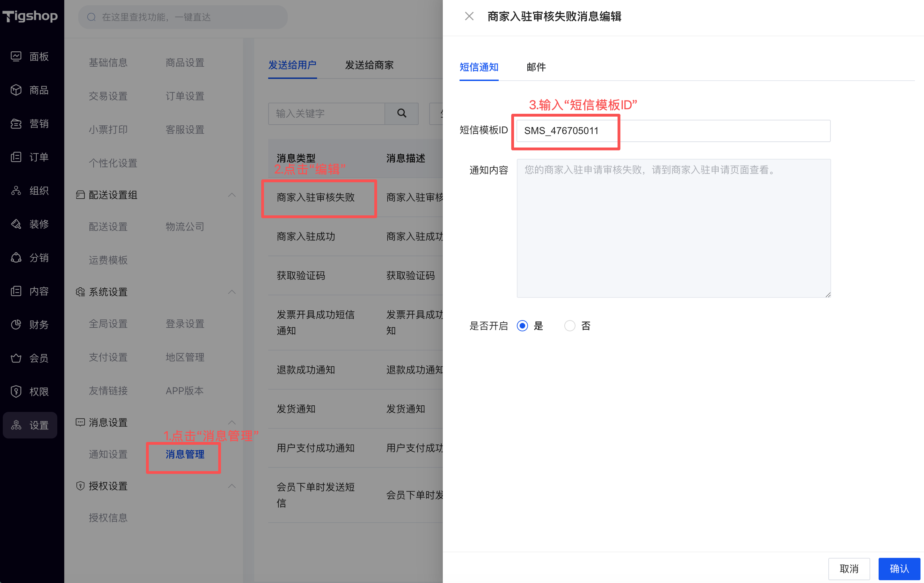Switch to the 邮件 tab
The height and width of the screenshot is (583, 924).
point(536,67)
